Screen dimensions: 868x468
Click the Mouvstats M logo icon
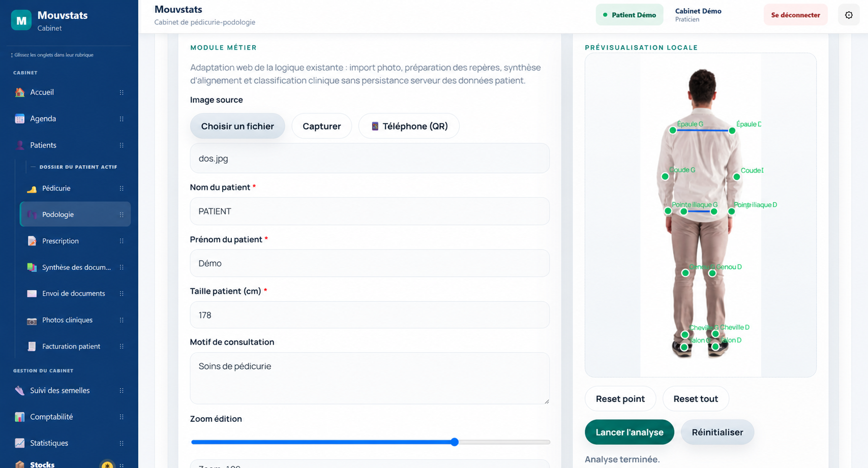click(21, 20)
